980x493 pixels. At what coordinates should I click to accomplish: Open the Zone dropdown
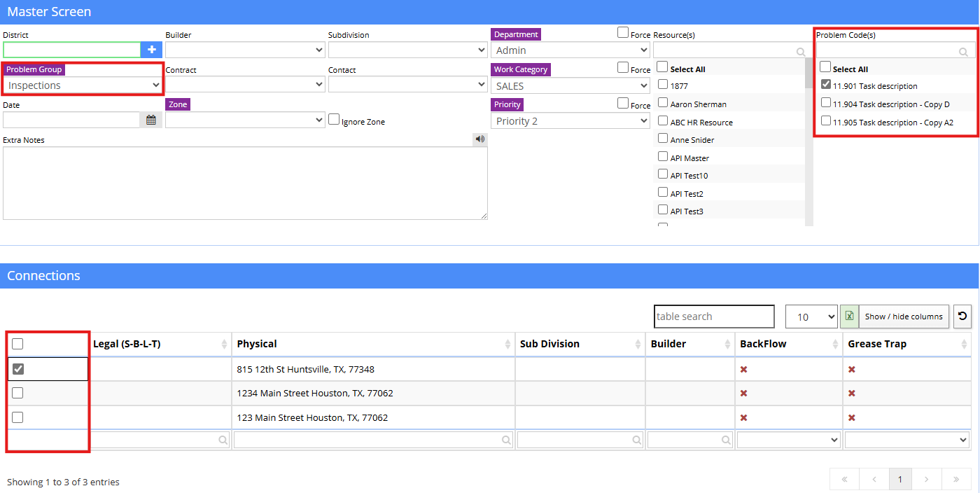[245, 120]
